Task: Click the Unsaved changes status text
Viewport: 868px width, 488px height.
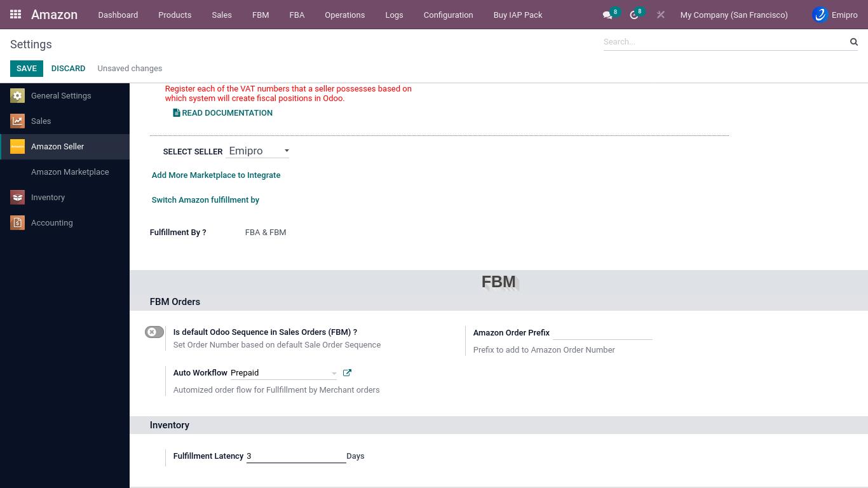Action: click(x=130, y=69)
